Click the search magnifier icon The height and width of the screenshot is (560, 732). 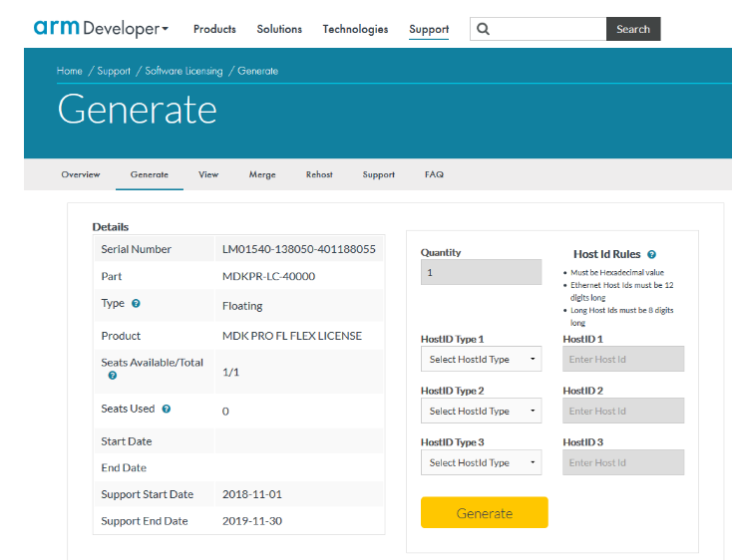point(483,29)
